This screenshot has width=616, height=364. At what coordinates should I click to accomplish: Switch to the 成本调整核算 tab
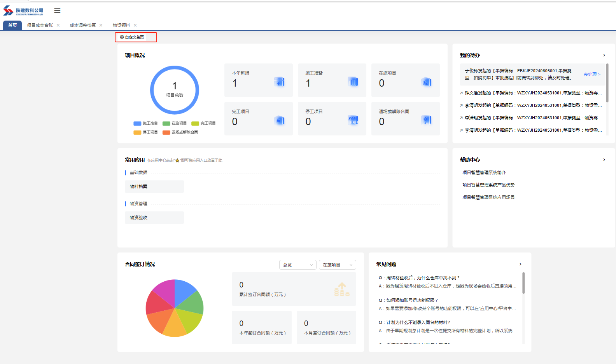pyautogui.click(x=82, y=25)
